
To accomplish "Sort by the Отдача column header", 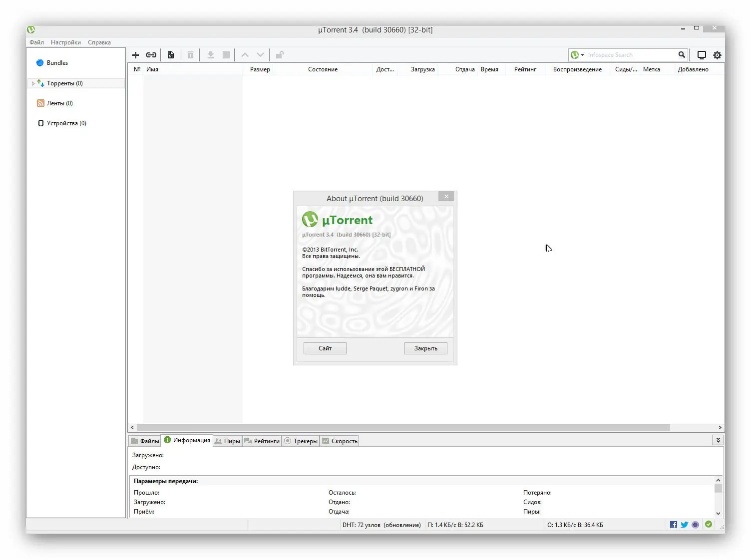I will (458, 69).
